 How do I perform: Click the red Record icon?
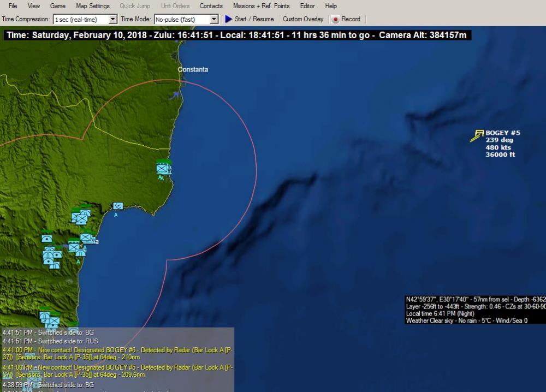click(x=335, y=19)
